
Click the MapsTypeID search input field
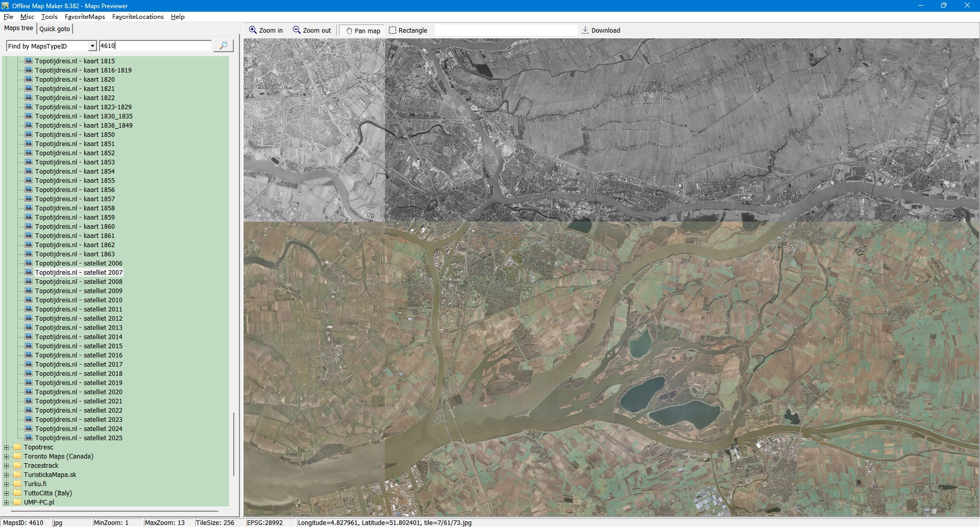[x=155, y=46]
